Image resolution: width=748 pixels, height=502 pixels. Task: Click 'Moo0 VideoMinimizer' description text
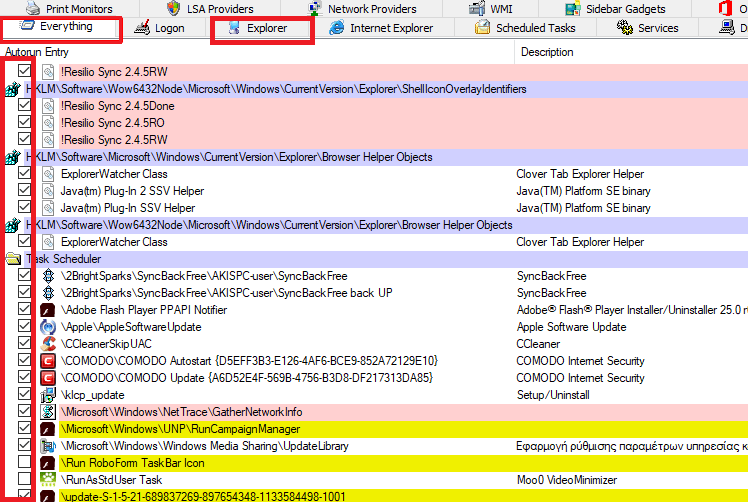[567, 480]
